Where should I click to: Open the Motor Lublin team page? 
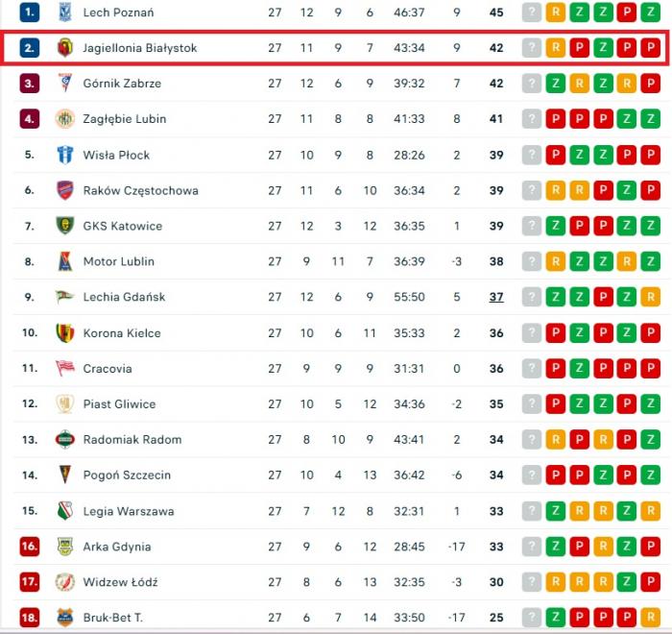(x=118, y=261)
